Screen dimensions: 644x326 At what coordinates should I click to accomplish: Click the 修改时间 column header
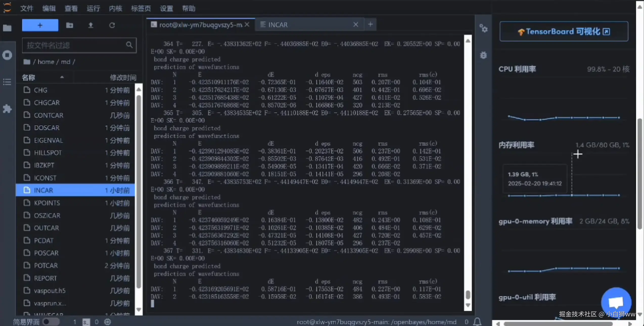[123, 78]
